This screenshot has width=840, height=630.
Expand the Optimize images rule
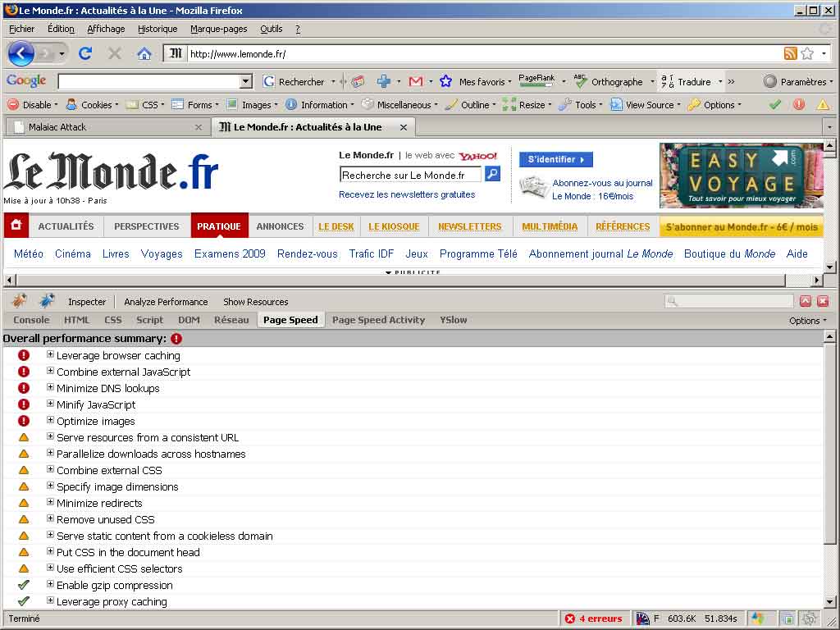(50, 420)
